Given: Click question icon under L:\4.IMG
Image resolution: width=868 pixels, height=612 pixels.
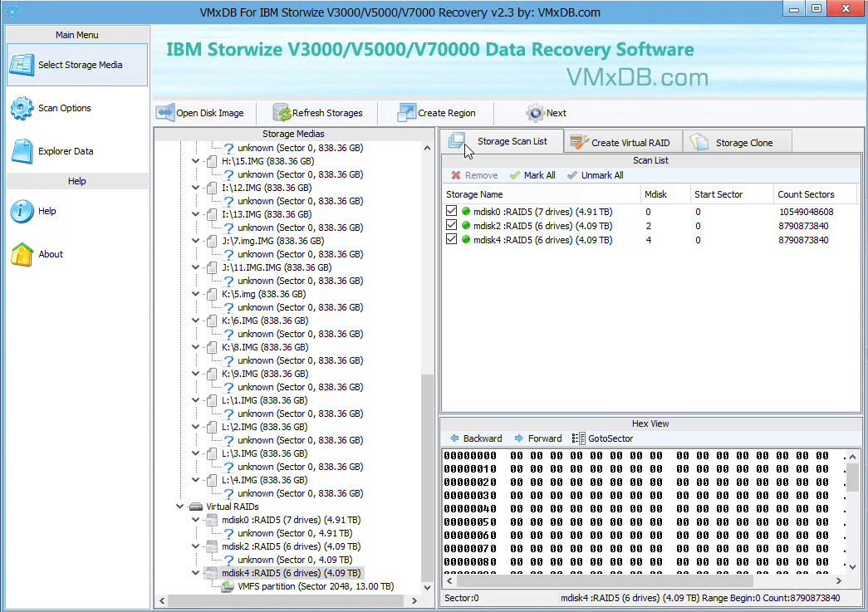Looking at the screenshot, I should tap(228, 493).
